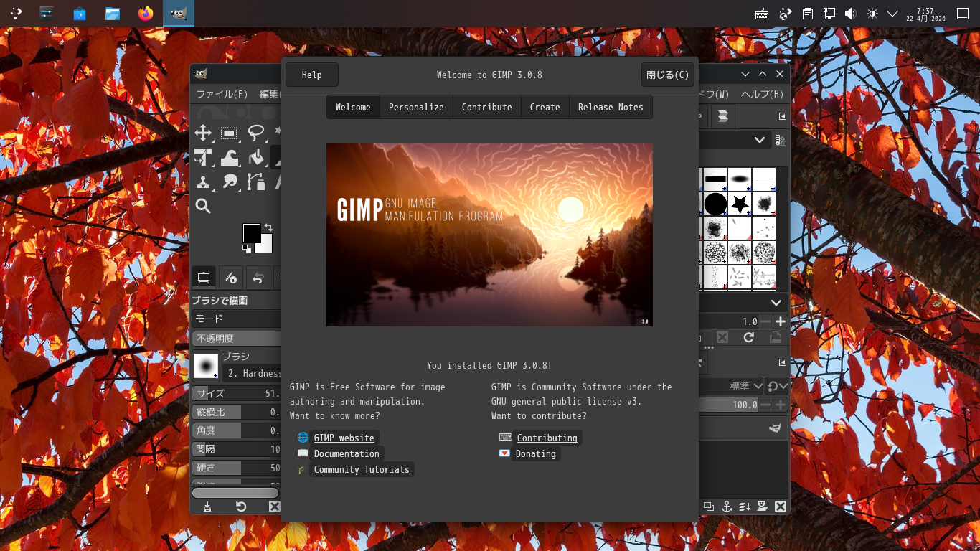Delete tool preset icon in tool options
Viewport: 980px width, 551px height.
274,507
